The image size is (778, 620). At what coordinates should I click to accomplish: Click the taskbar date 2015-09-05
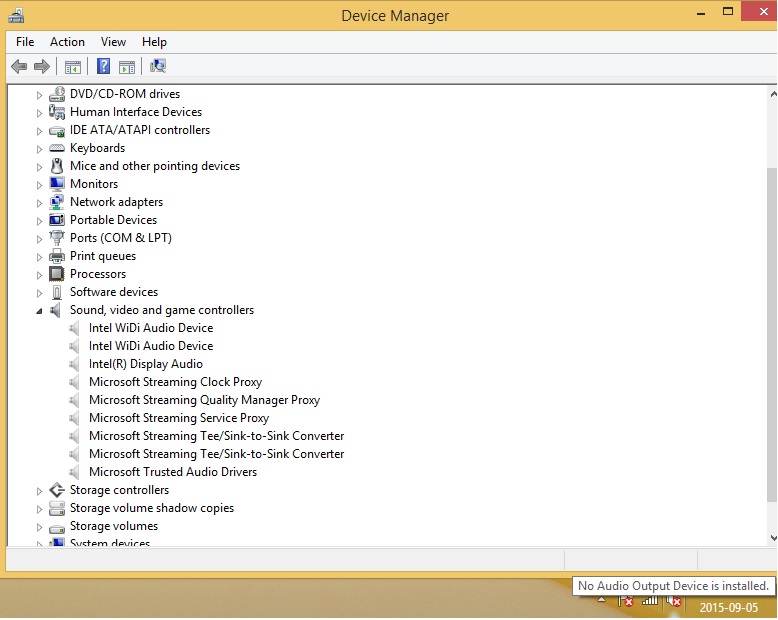(728, 608)
